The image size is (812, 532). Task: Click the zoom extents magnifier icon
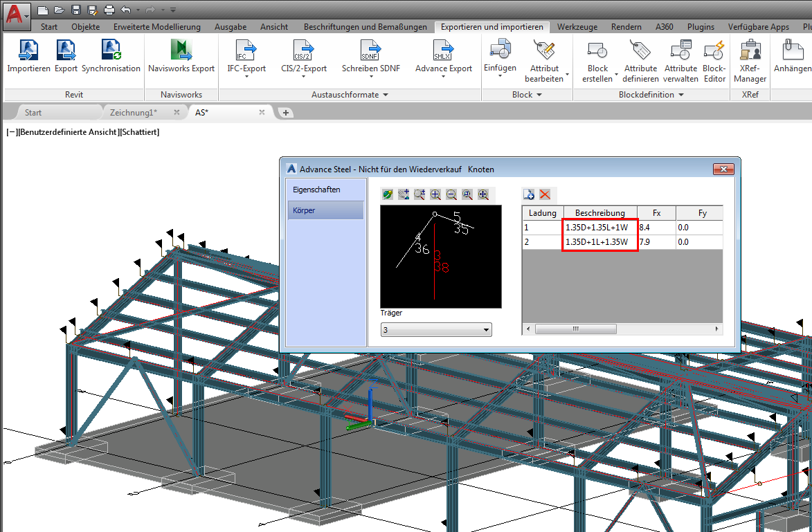[x=483, y=194]
